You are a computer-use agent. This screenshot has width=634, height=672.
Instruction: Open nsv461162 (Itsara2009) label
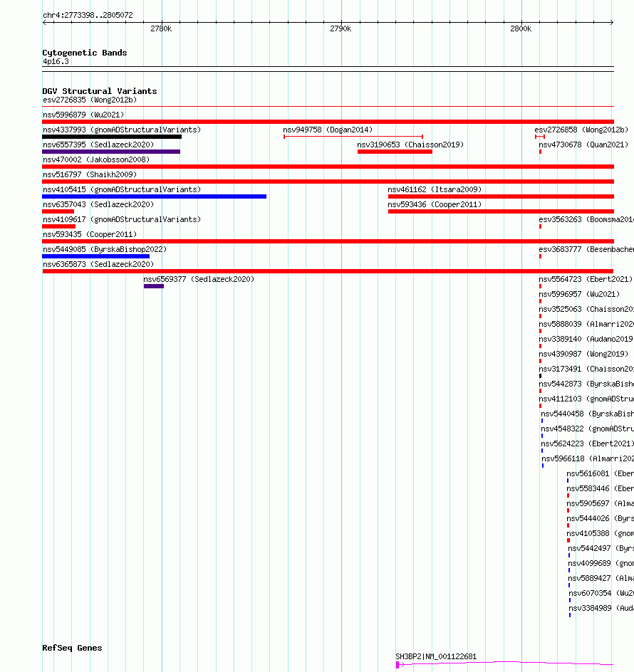pyautogui.click(x=435, y=190)
